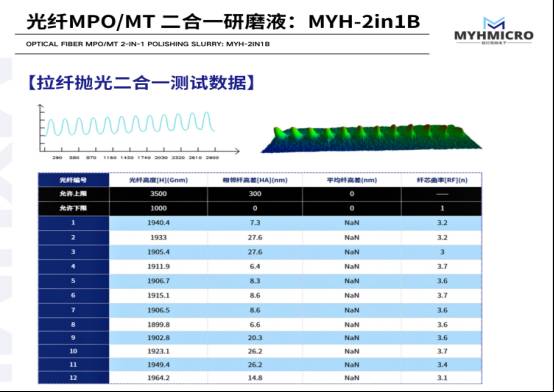Screen dimensions: 554x392
Task: Select lower limit value 1000
Action: pos(158,208)
